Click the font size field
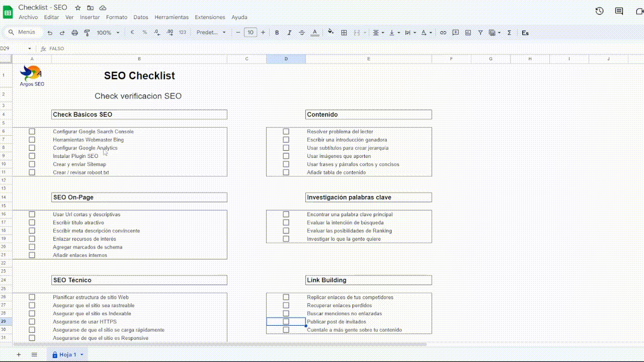The width and height of the screenshot is (644, 362). point(251,33)
